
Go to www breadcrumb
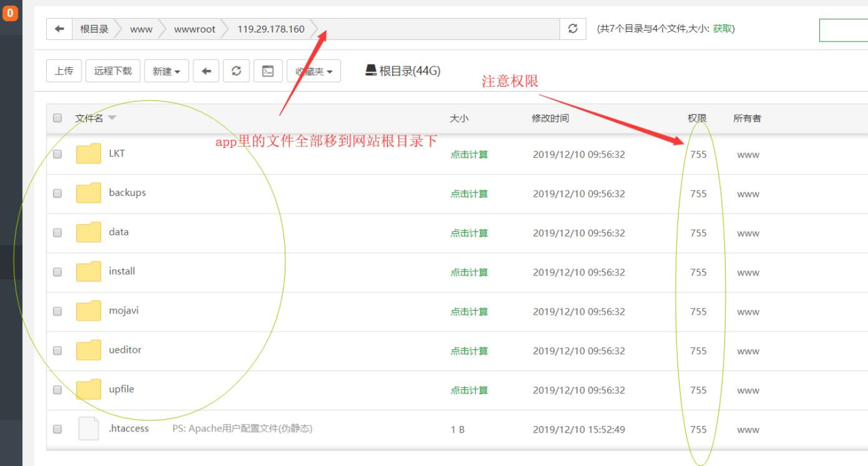click(141, 29)
